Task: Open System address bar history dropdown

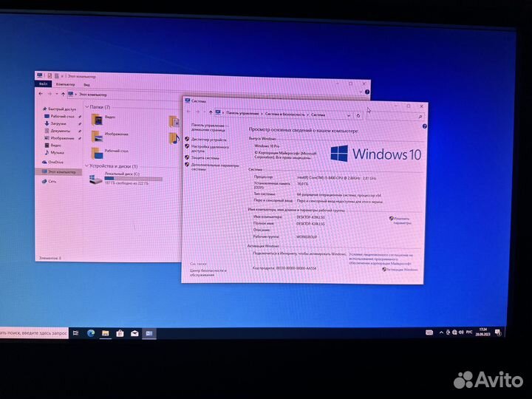Action: (349, 116)
